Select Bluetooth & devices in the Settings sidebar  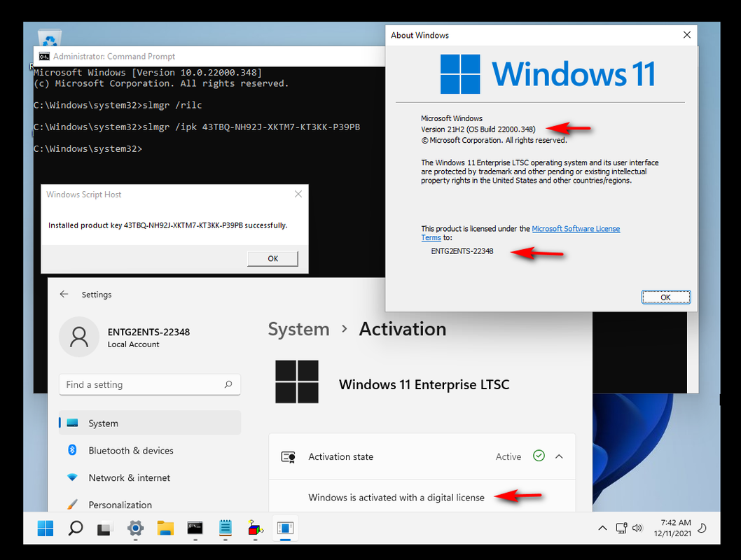coord(150,451)
